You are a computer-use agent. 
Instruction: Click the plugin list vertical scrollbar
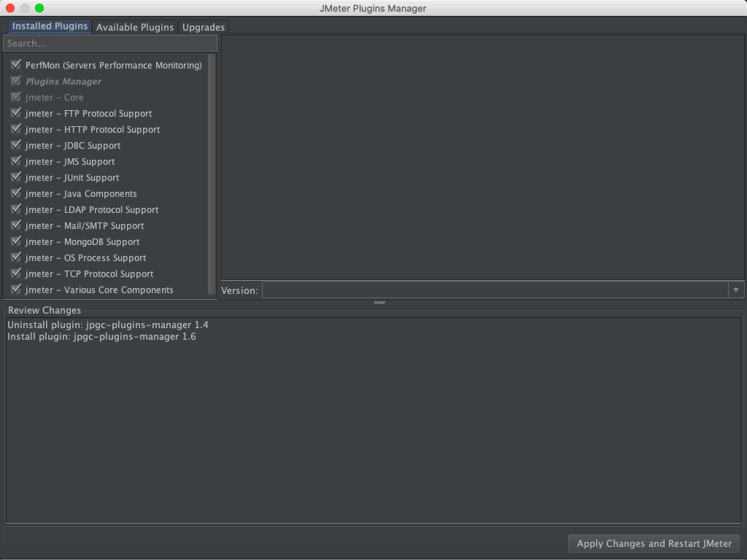(x=212, y=174)
